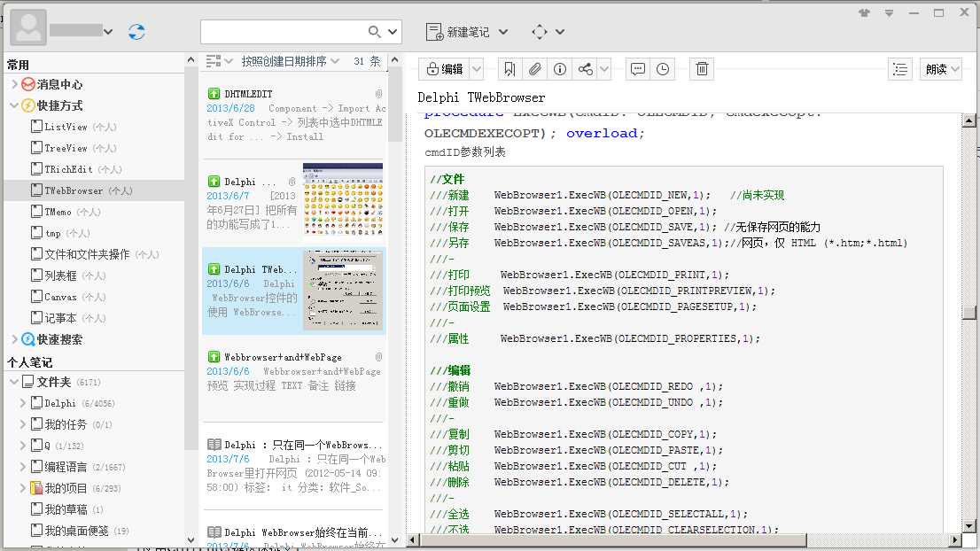This screenshot has width=980, height=551.
Task: Click the user avatar picture
Action: [x=28, y=28]
